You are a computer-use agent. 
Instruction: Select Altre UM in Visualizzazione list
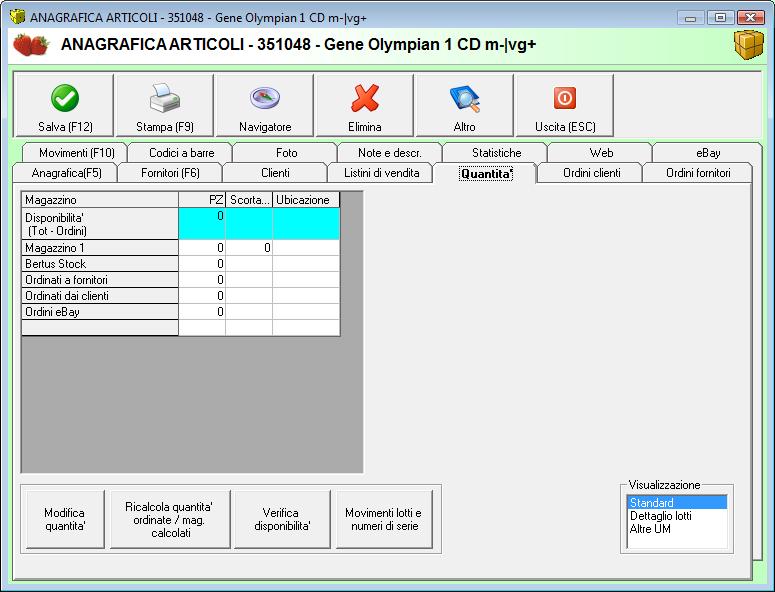[677, 529]
